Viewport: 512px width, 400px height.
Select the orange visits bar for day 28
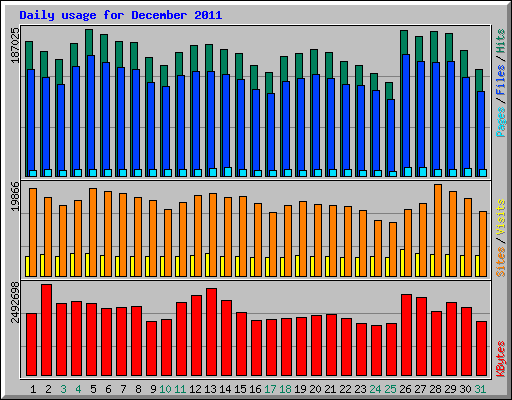point(438,230)
